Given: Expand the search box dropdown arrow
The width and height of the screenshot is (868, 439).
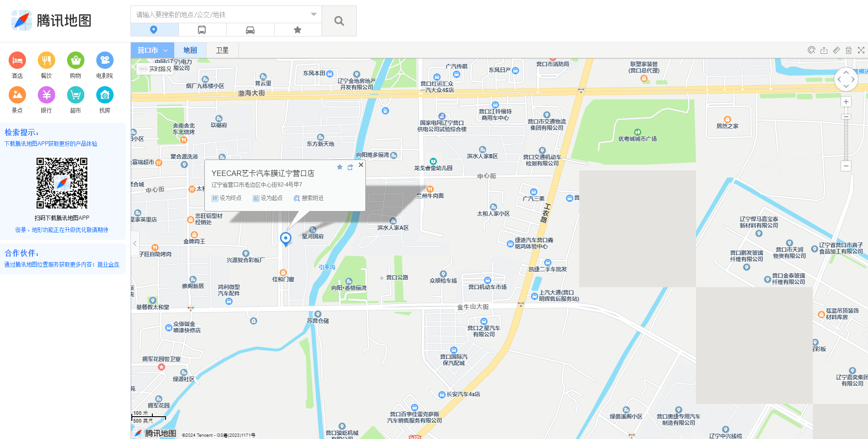Looking at the screenshot, I should click(313, 15).
